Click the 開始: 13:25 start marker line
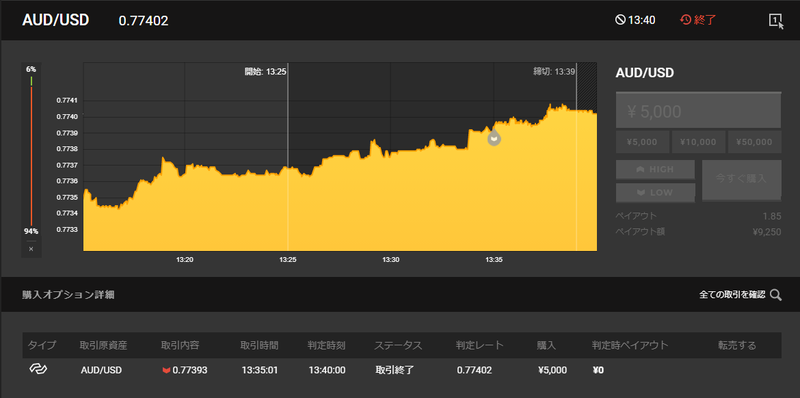This screenshot has height=398, width=800. 288,158
